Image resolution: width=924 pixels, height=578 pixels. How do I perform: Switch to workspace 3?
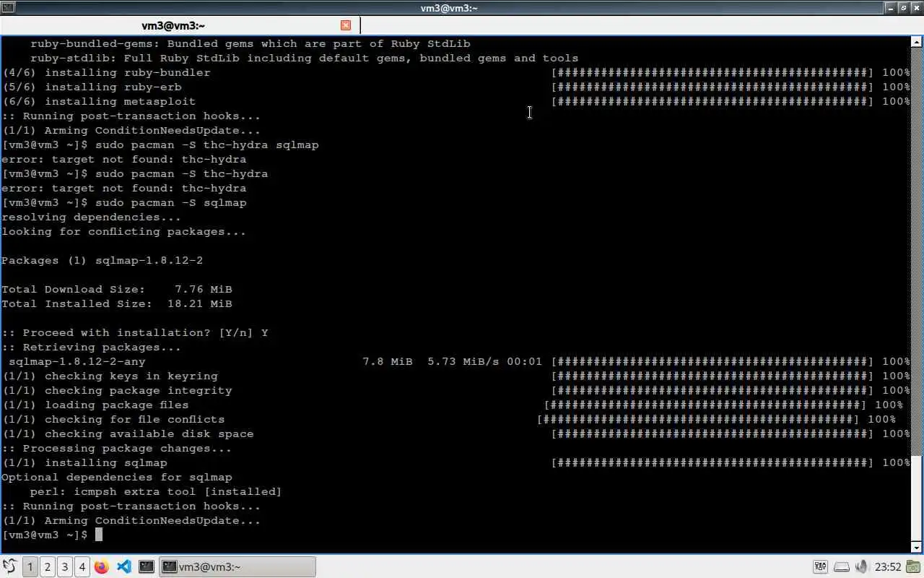tap(65, 566)
